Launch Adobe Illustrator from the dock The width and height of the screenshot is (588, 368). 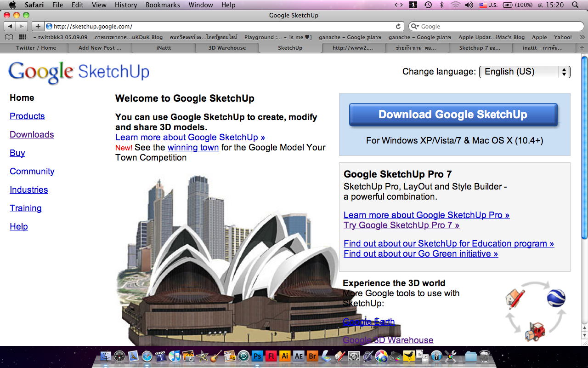point(285,356)
